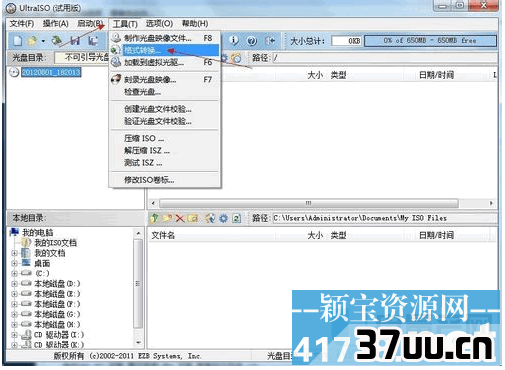Open the 帮助(H) menu
Viewport: 505px width, 370px height.
point(195,23)
